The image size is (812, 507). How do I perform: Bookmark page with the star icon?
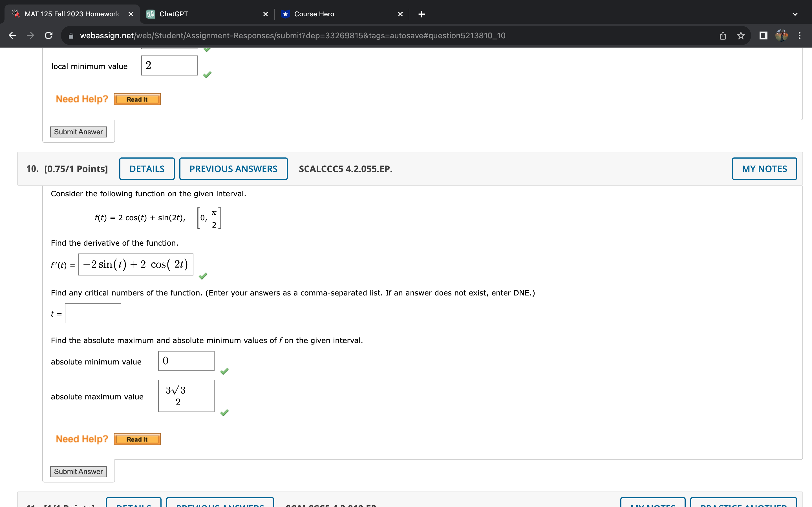pyautogui.click(x=741, y=35)
